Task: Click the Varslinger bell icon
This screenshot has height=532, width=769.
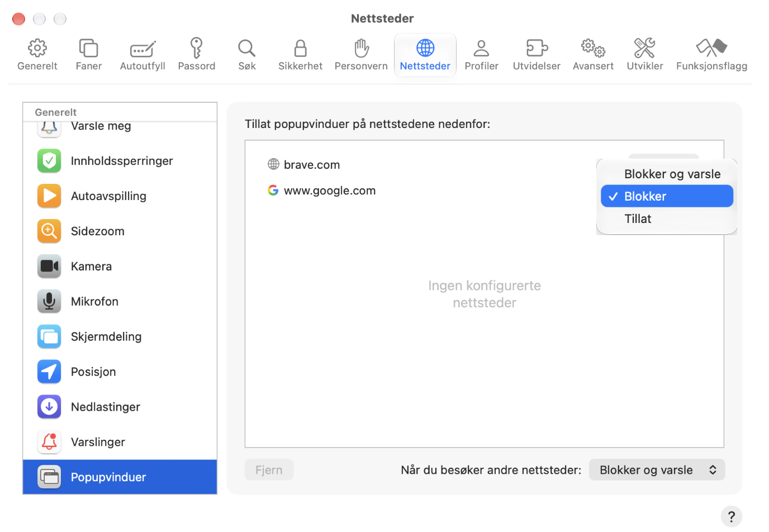Action: (x=49, y=443)
